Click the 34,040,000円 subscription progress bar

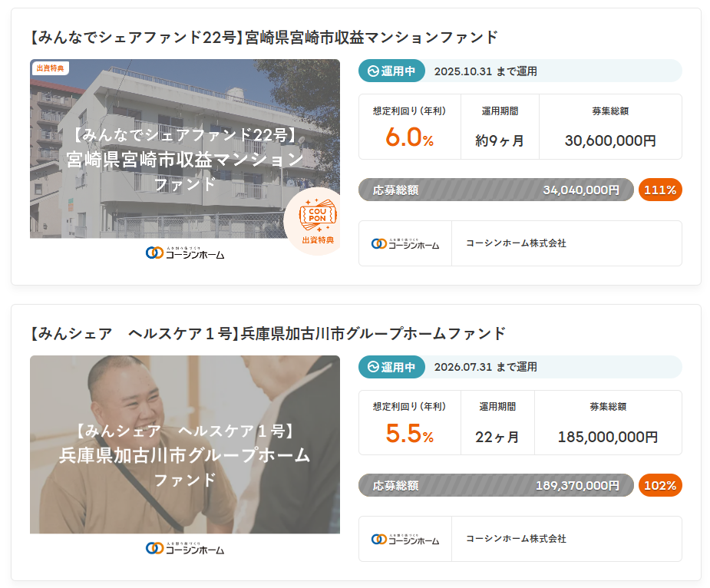[x=496, y=190]
